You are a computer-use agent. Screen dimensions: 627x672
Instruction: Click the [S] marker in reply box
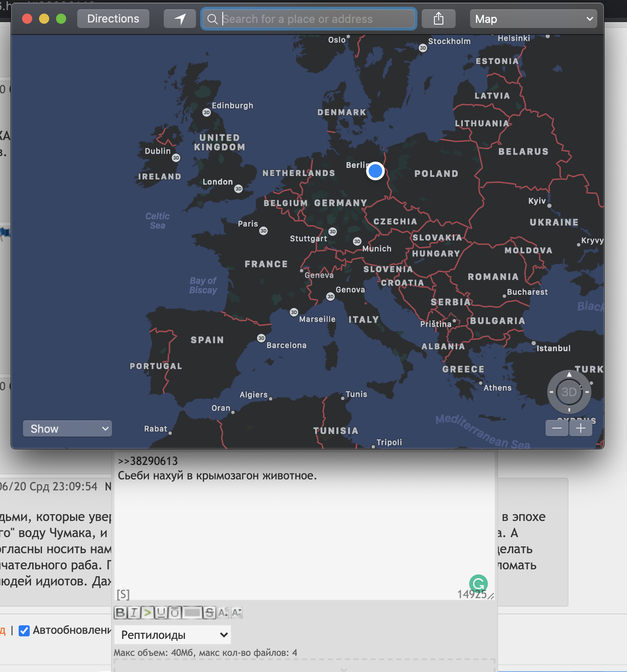pyautogui.click(x=123, y=594)
